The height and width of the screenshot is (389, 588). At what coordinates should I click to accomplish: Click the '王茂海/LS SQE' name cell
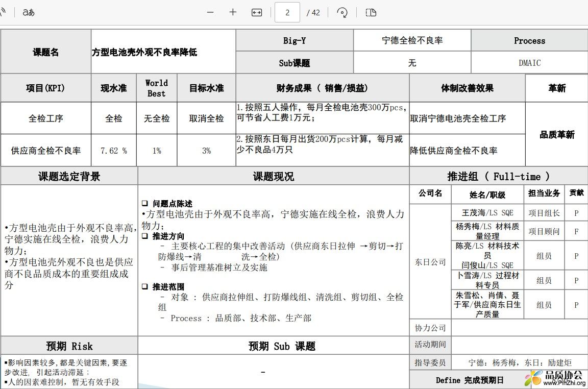(487, 213)
